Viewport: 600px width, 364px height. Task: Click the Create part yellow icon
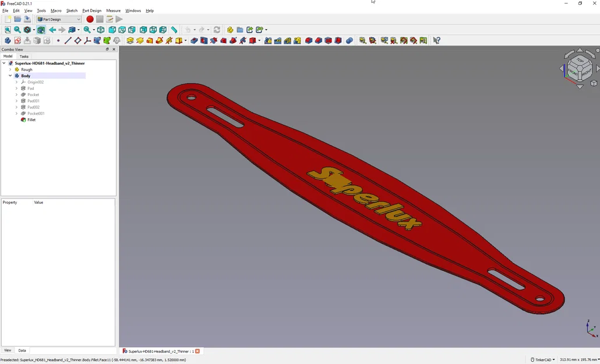[x=230, y=30]
